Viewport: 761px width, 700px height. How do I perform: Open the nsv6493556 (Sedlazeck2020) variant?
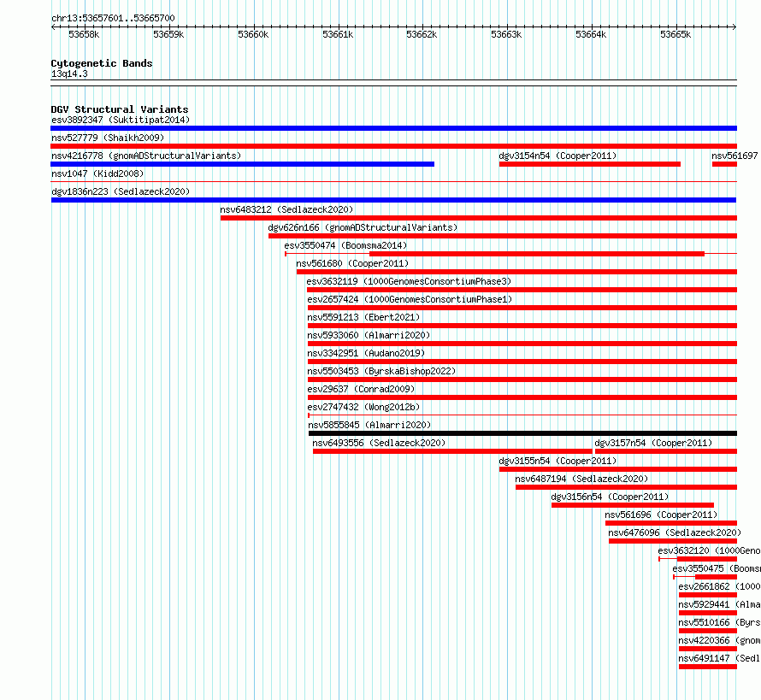tap(379, 443)
